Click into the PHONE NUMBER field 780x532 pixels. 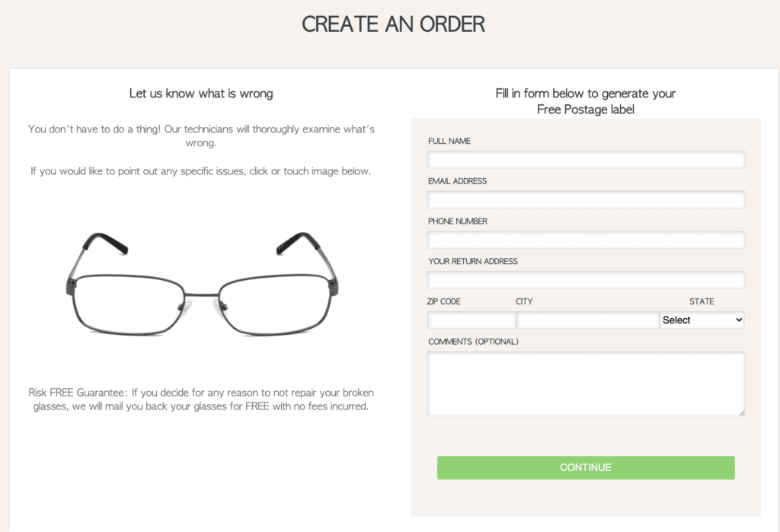(585, 239)
